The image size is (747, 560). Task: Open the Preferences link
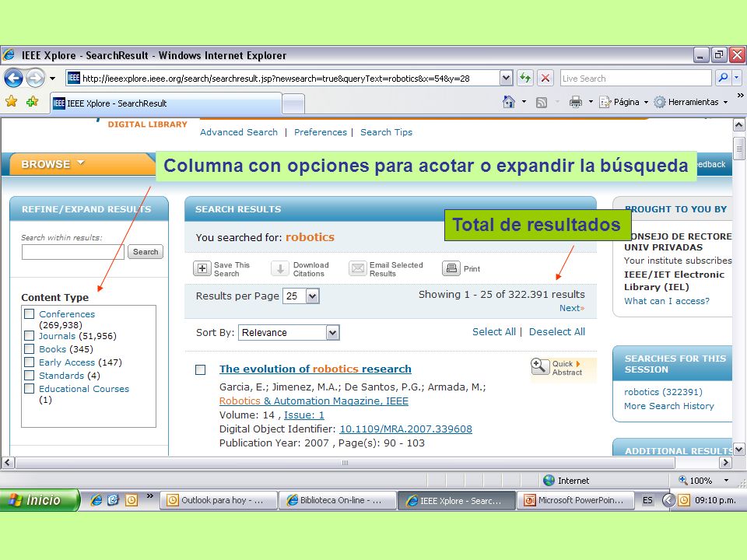coord(321,132)
